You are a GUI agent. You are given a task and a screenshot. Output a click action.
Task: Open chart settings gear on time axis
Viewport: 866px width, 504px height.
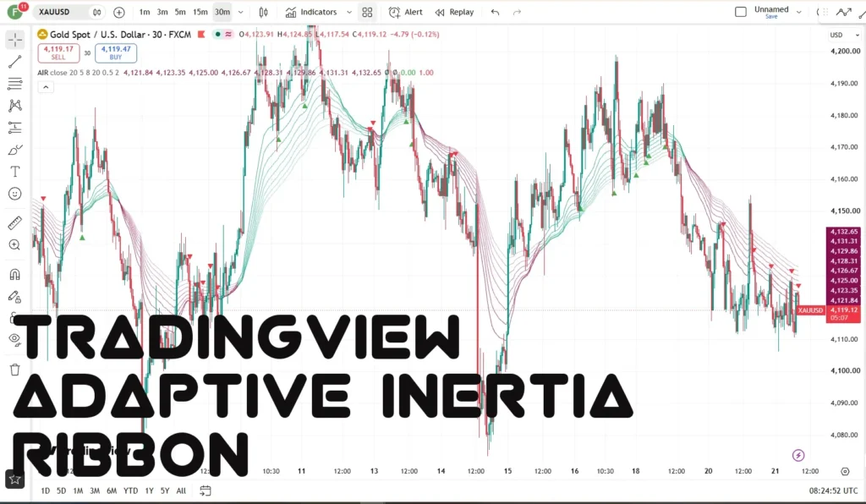[845, 471]
